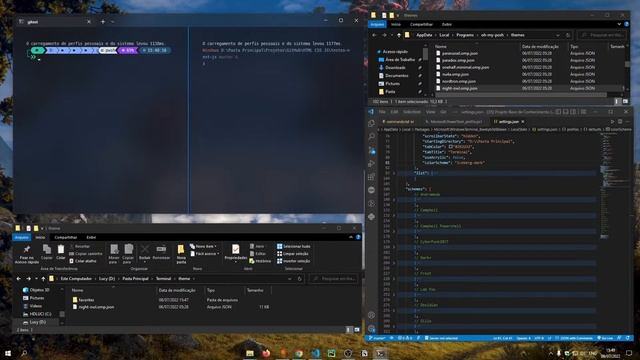Select the favorites folder in lower Explorer
Image resolution: width=640 pixels, height=360 pixels.
point(83,300)
